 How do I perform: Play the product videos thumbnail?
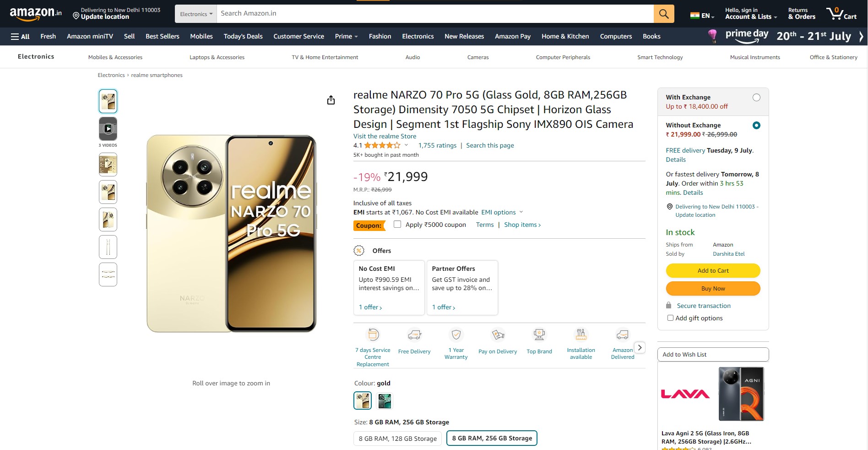tap(108, 129)
